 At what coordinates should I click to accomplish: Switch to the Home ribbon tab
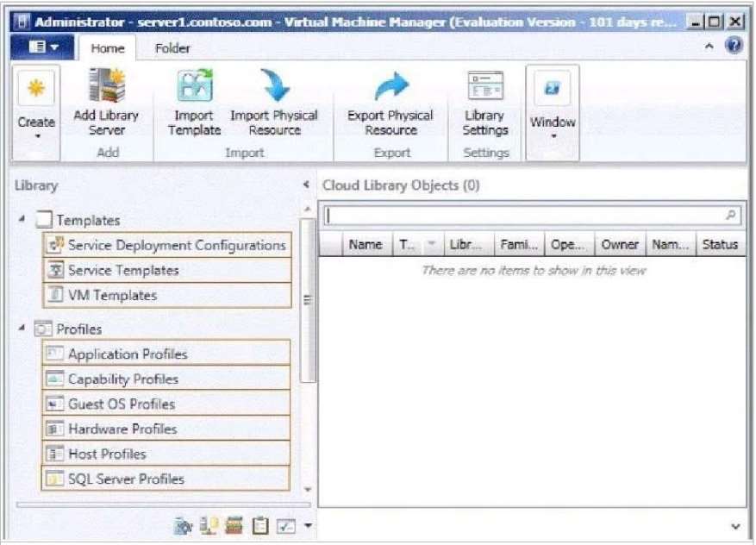click(x=108, y=48)
